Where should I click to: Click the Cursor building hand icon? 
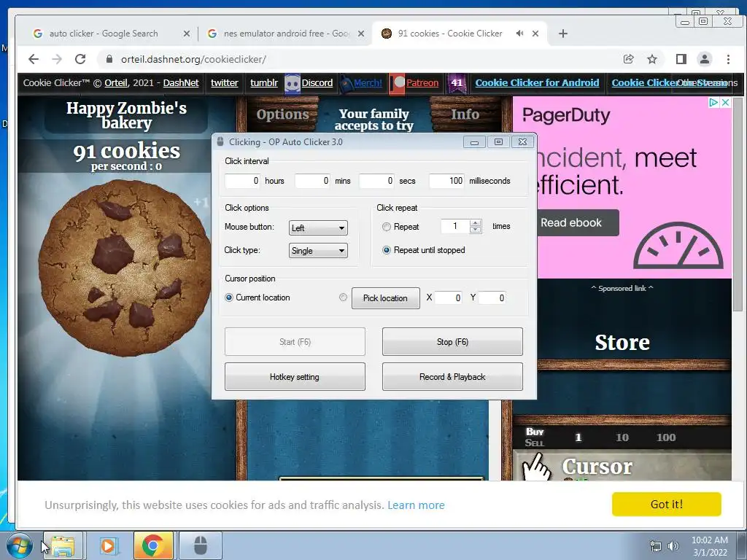[537, 467]
